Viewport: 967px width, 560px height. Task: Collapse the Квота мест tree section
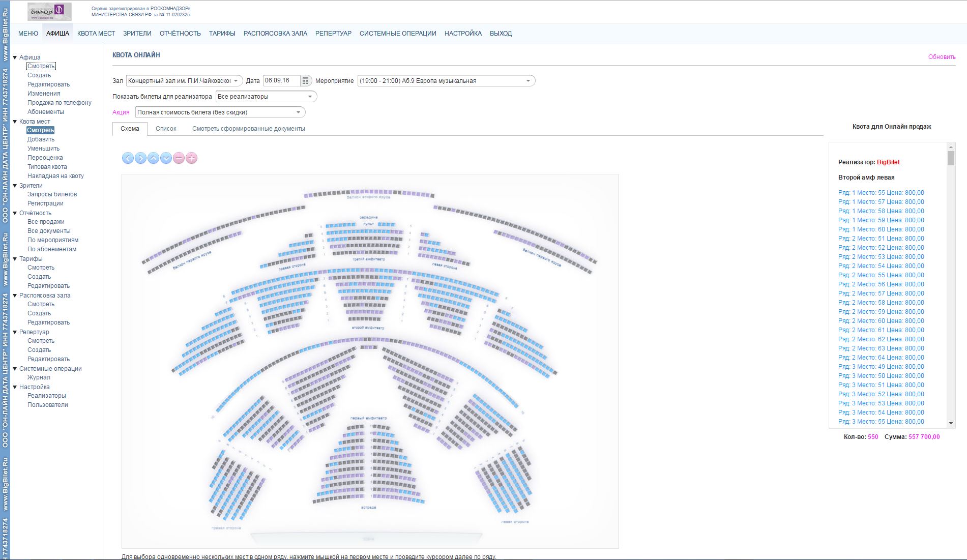(15, 122)
